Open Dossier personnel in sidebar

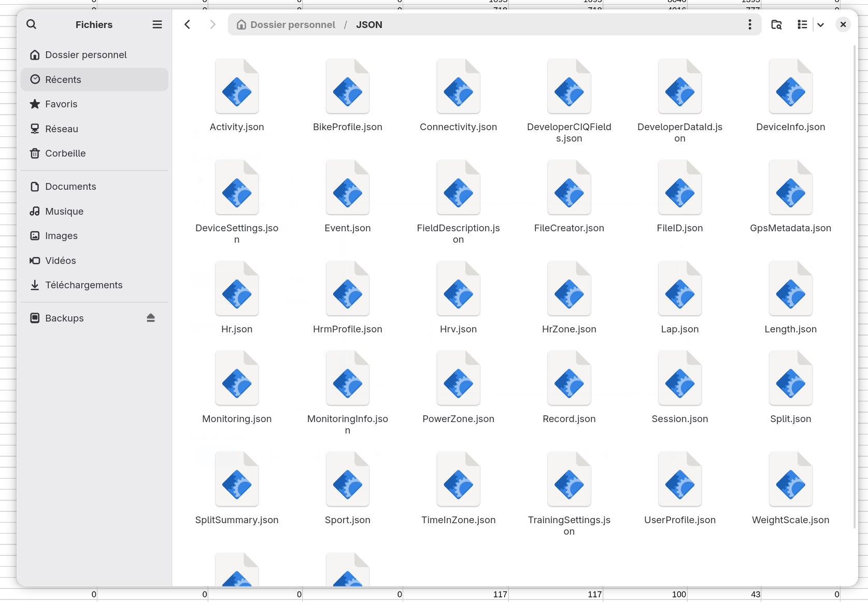(x=94, y=55)
